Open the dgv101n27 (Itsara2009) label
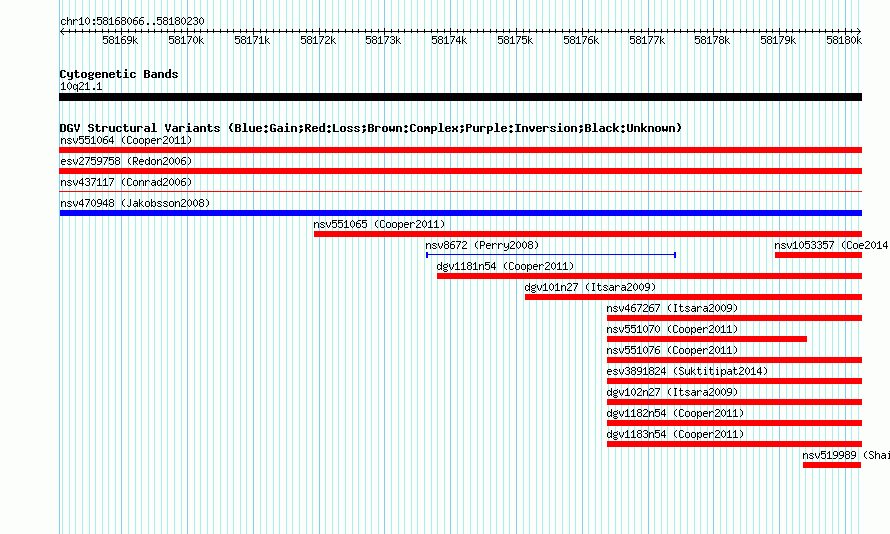890x534 pixels. [x=590, y=287]
